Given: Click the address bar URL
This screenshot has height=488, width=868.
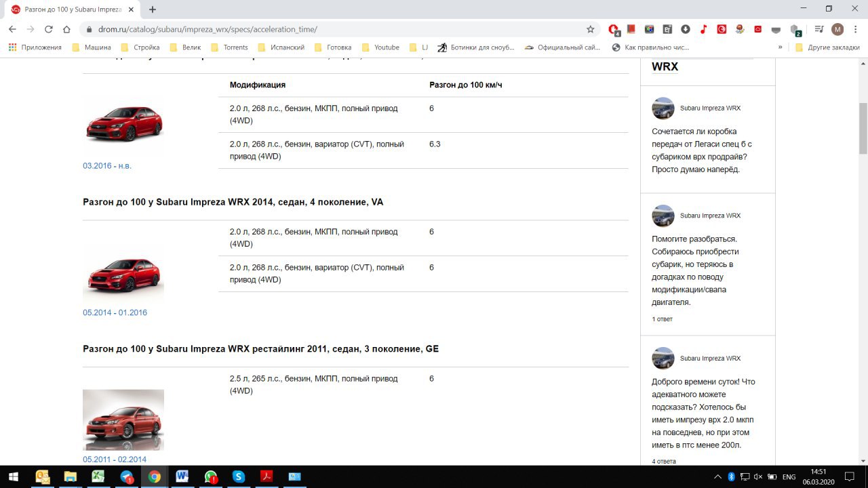Looking at the screenshot, I should 208,29.
